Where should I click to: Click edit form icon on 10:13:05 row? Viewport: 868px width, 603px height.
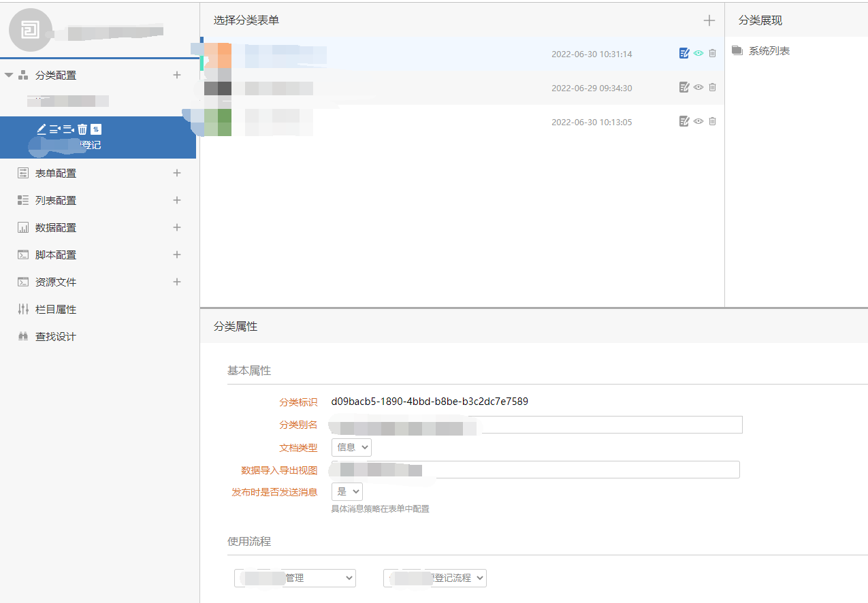coord(684,121)
